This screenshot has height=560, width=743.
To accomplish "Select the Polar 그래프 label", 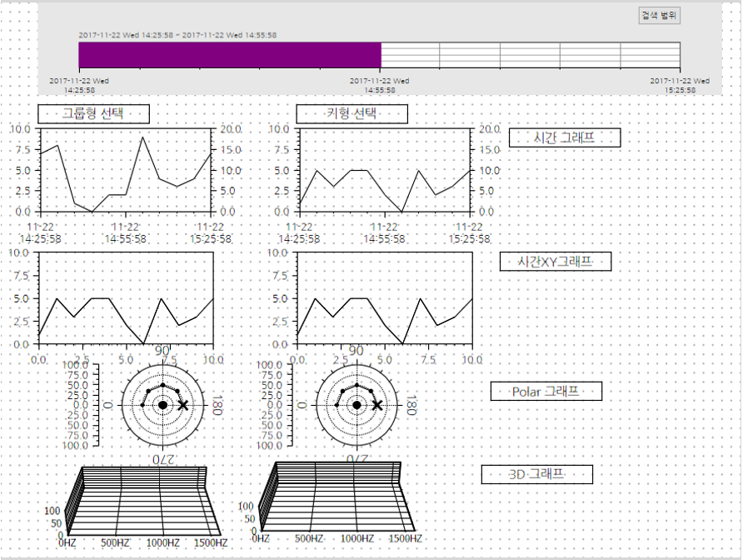I will (546, 391).
